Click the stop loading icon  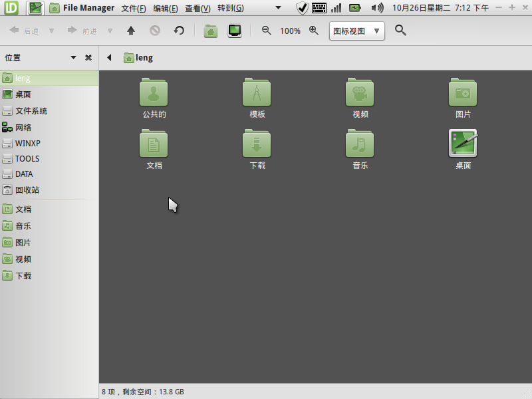point(155,31)
